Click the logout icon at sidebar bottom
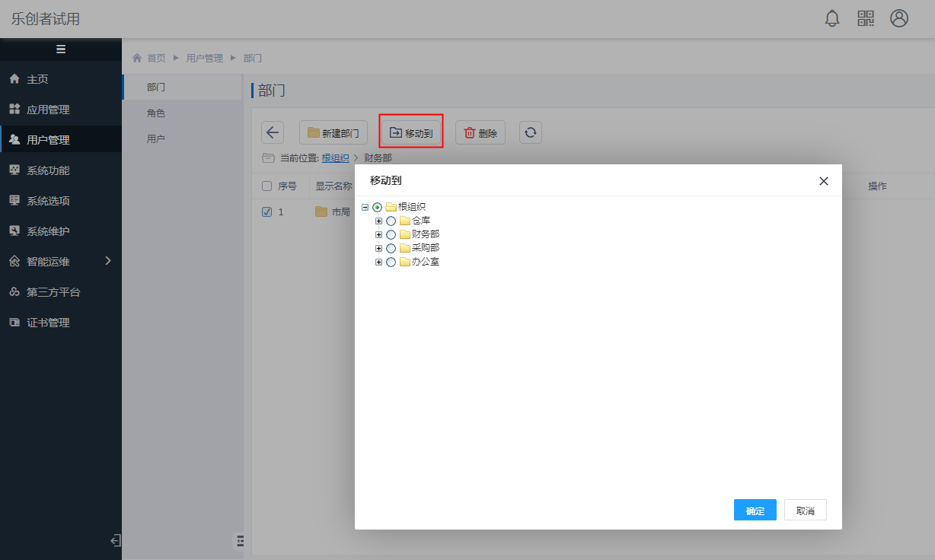 (116, 540)
